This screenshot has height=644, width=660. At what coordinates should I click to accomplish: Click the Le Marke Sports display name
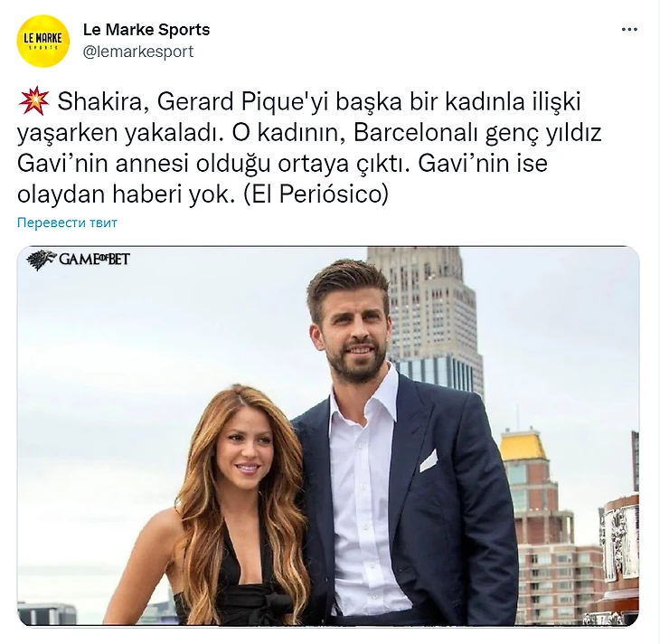(x=146, y=30)
